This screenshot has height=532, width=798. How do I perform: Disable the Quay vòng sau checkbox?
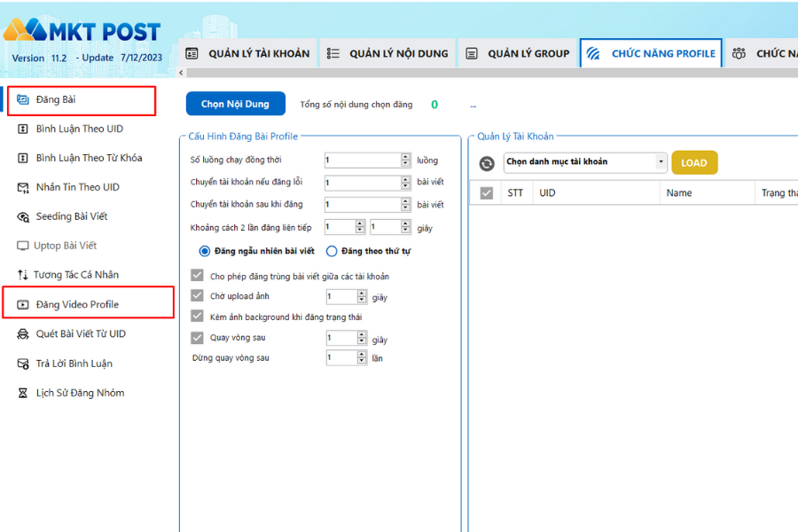pos(198,338)
